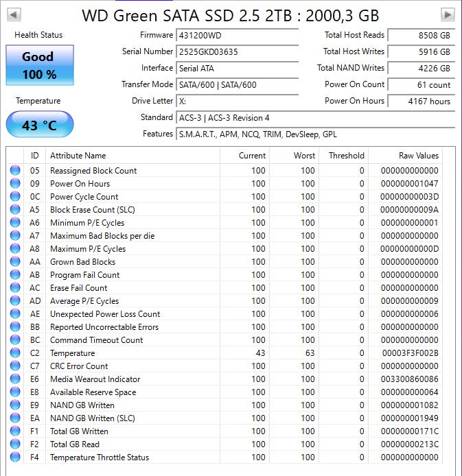
Task: Click the Good 100 % health status button
Action: click(39, 66)
